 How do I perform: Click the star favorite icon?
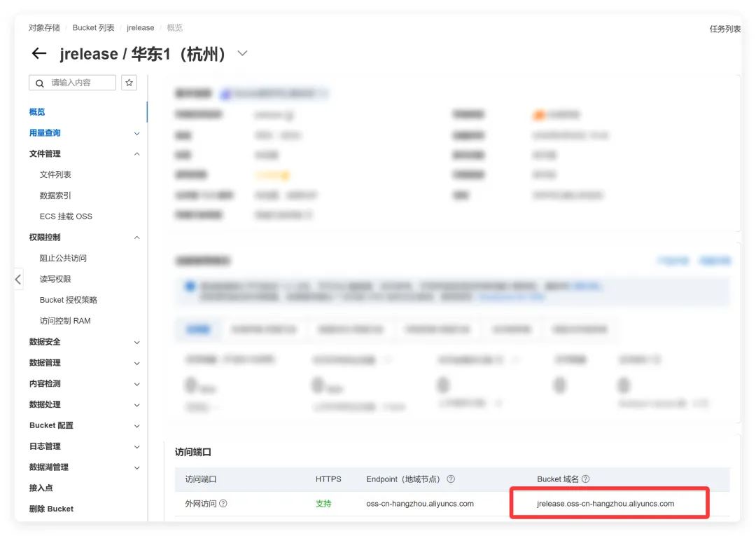coord(129,83)
